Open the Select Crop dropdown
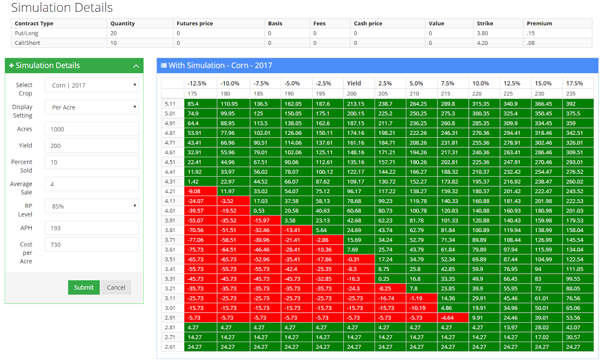This screenshot has width=603, height=364. 92,85
